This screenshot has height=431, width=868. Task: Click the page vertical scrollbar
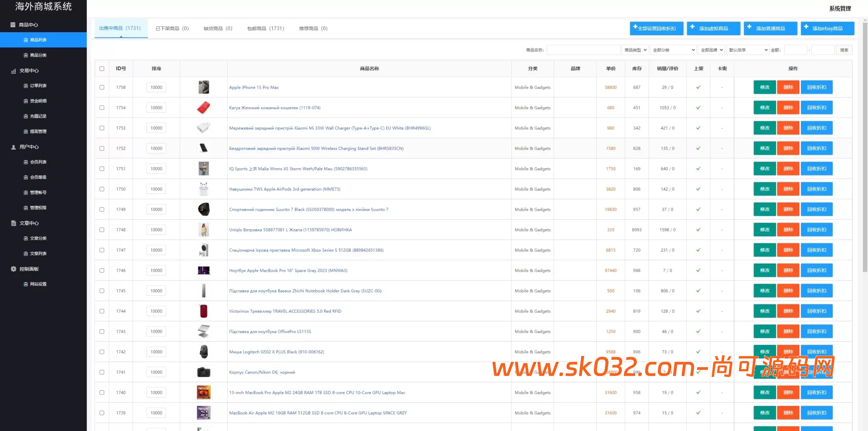pyautogui.click(x=865, y=144)
